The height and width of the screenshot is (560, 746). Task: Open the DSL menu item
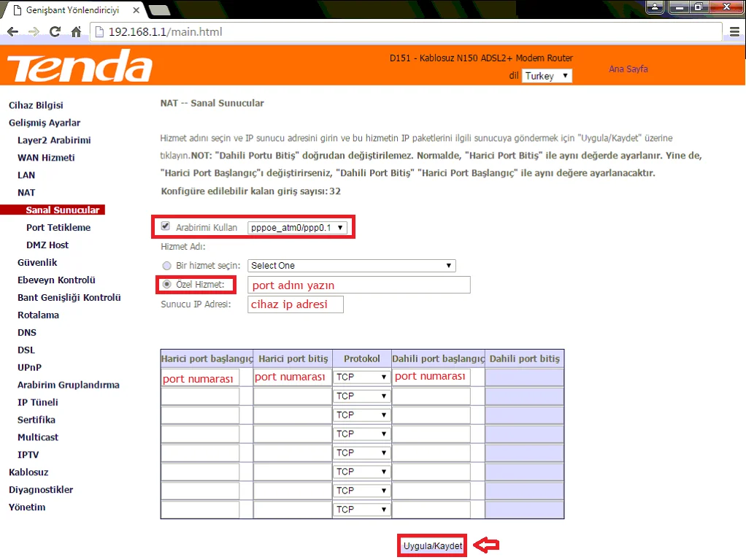(x=26, y=350)
